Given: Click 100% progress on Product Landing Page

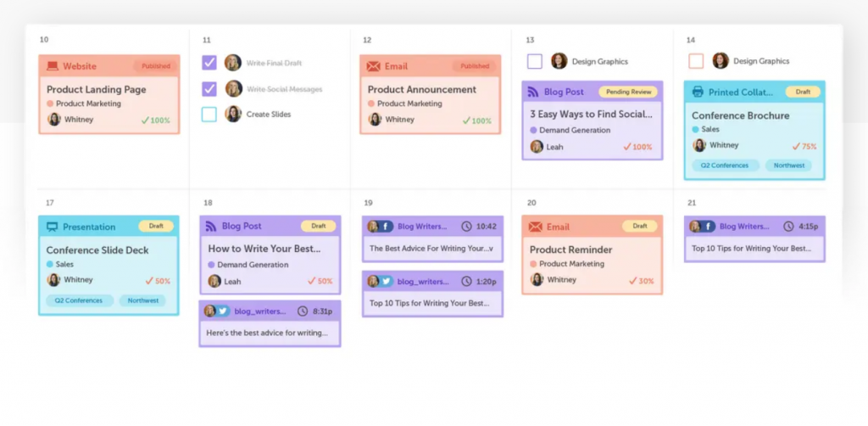Looking at the screenshot, I should pyautogui.click(x=156, y=121).
